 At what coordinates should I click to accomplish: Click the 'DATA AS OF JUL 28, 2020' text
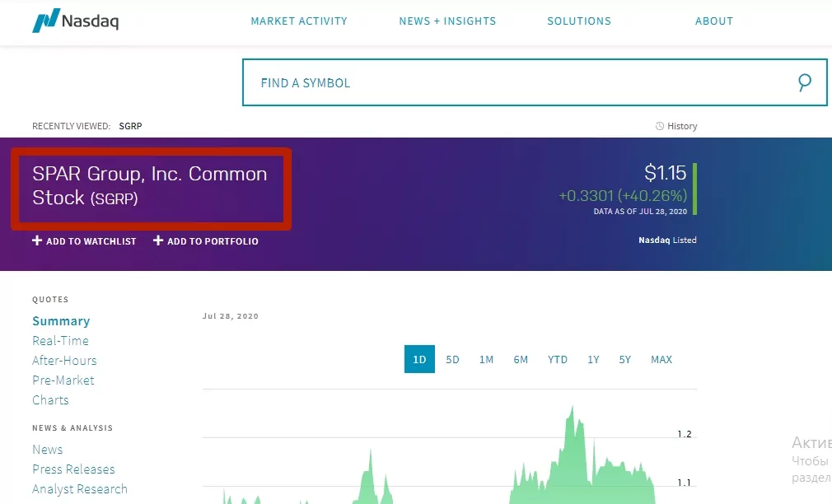pos(640,211)
